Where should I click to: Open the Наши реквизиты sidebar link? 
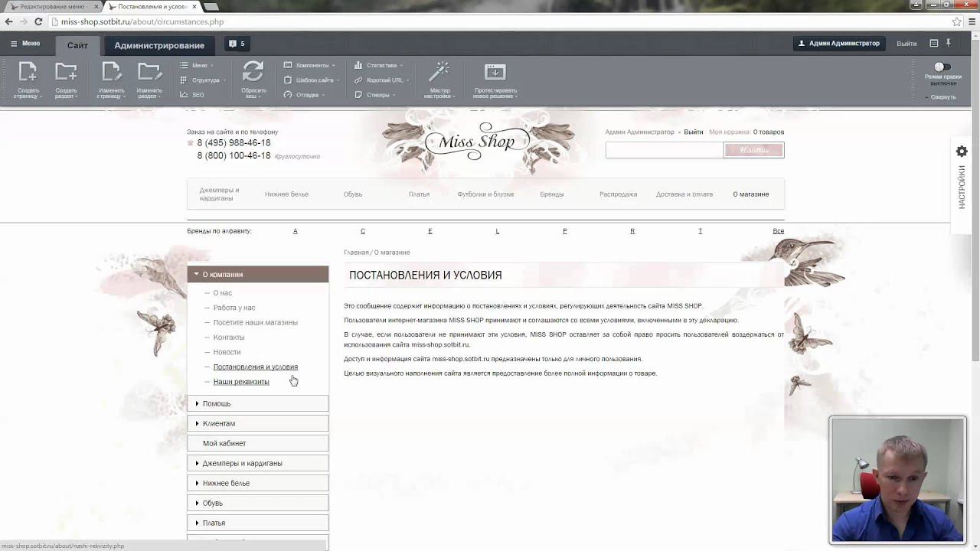coord(241,382)
